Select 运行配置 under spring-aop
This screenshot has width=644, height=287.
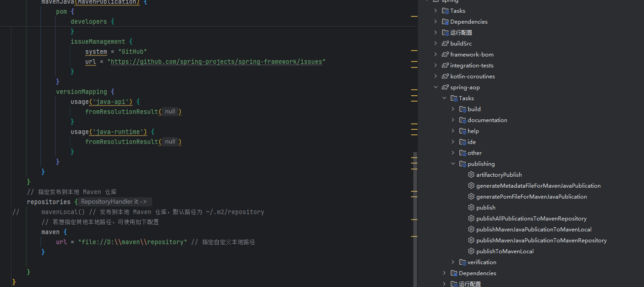point(466,283)
